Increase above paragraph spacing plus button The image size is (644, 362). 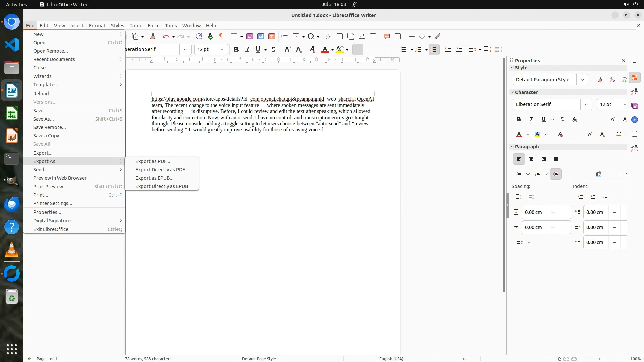(x=565, y=212)
